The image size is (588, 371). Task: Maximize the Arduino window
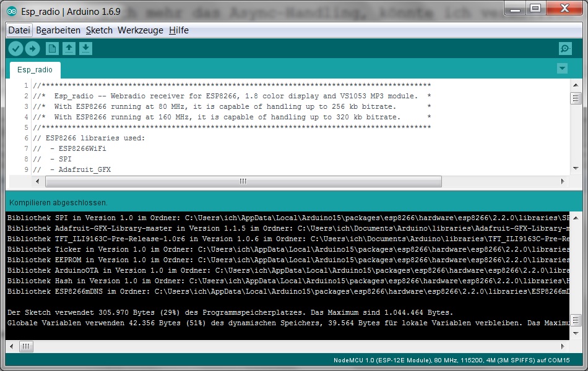(x=535, y=9)
